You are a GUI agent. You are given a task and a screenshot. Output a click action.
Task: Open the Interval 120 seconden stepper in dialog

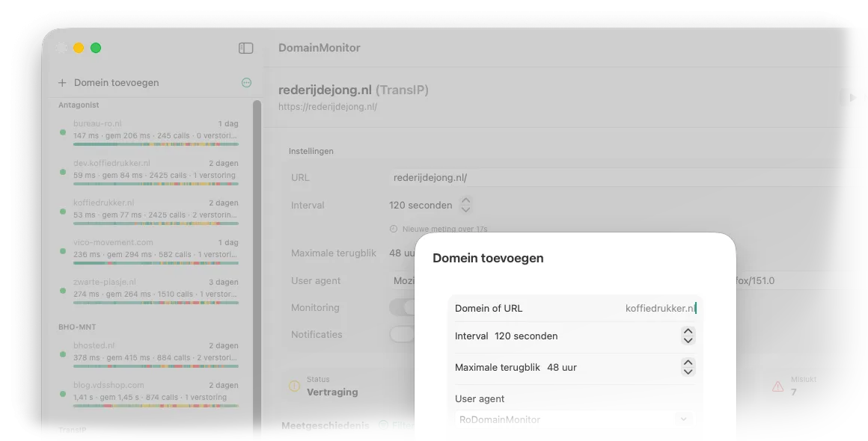click(x=688, y=336)
